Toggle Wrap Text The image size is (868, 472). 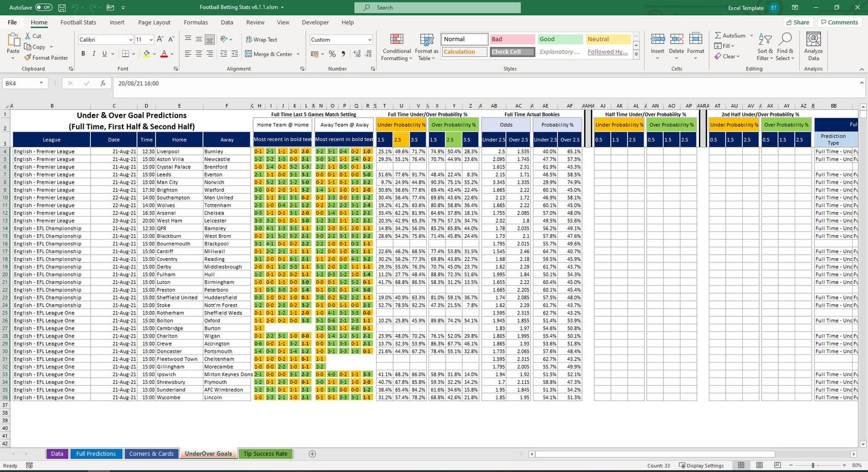(x=261, y=39)
